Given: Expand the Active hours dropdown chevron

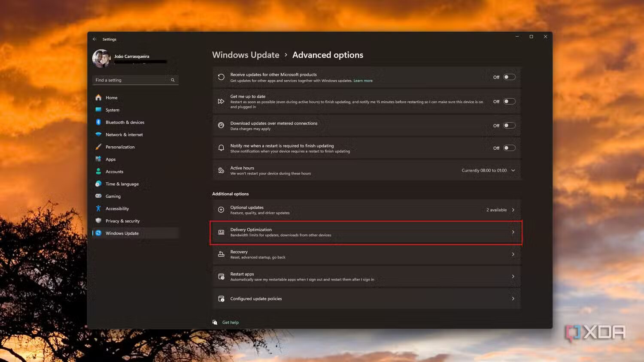Looking at the screenshot, I should (513, 171).
